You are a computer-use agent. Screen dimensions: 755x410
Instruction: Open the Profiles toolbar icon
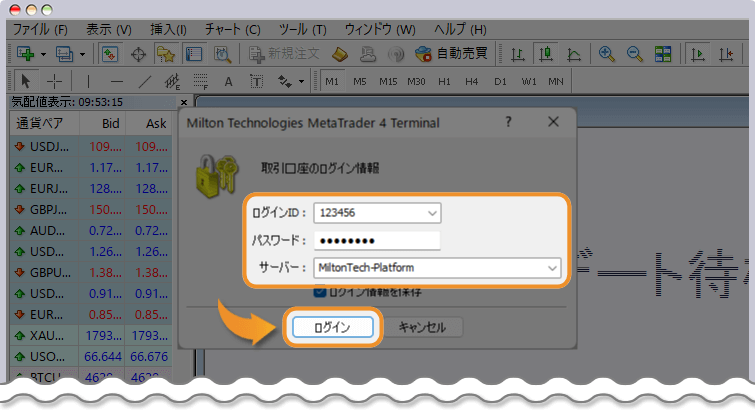64,53
